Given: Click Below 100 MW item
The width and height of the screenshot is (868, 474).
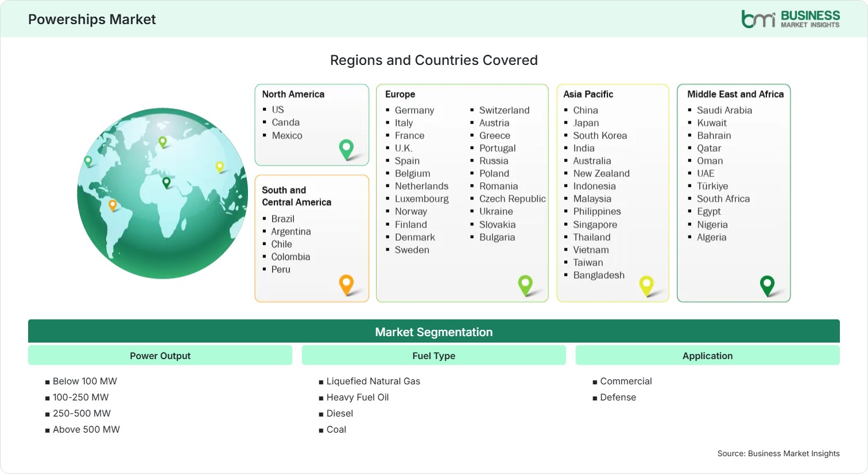Looking at the screenshot, I should [x=85, y=381].
